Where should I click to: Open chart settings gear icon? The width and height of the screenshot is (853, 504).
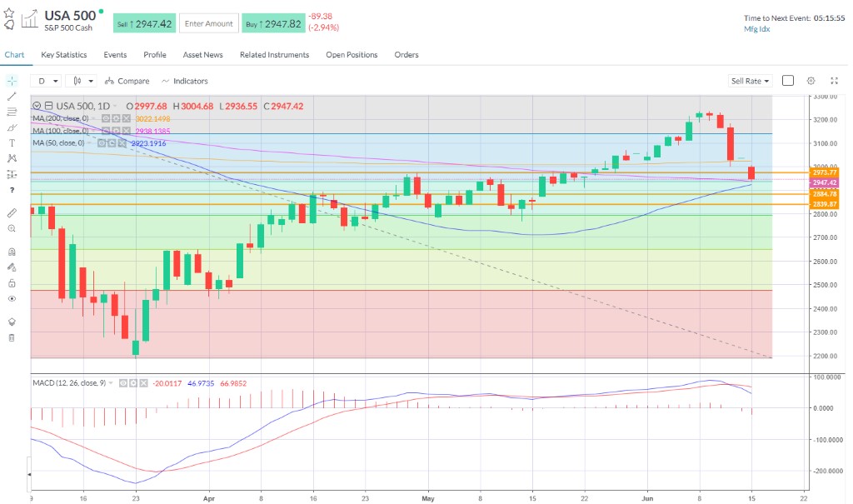(811, 81)
